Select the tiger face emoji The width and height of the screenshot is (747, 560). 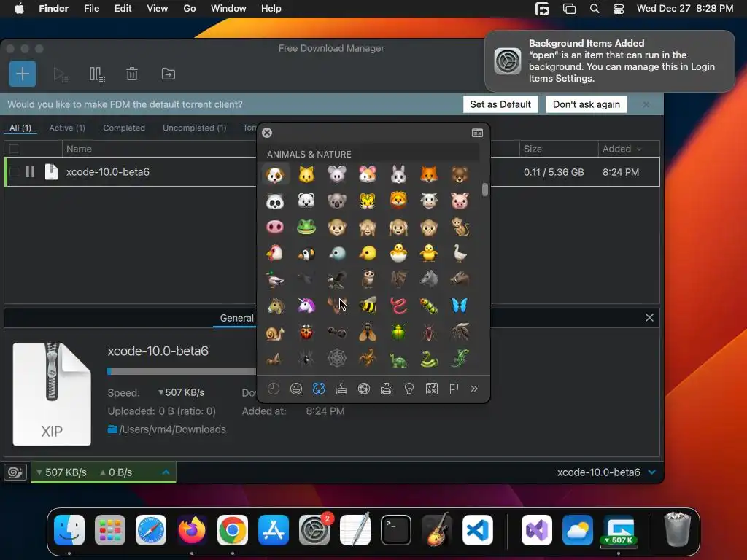pos(368,201)
